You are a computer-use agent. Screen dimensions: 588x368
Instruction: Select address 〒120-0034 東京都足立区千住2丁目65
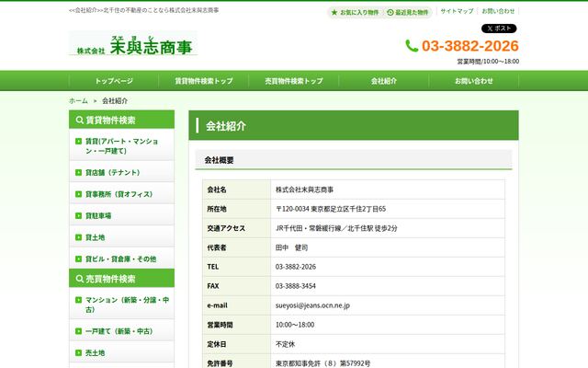(x=331, y=209)
